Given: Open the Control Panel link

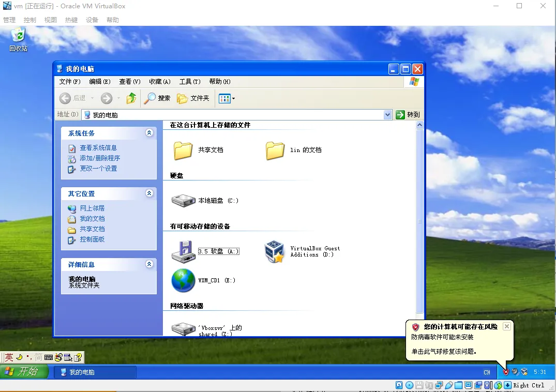Looking at the screenshot, I should pos(92,239).
